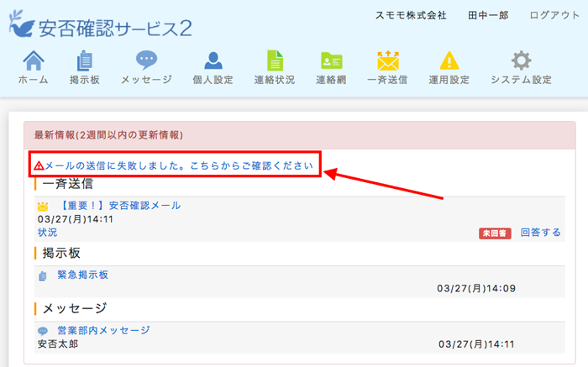Click the user name 田中一郎
The height and width of the screenshot is (367, 588).
click(488, 15)
